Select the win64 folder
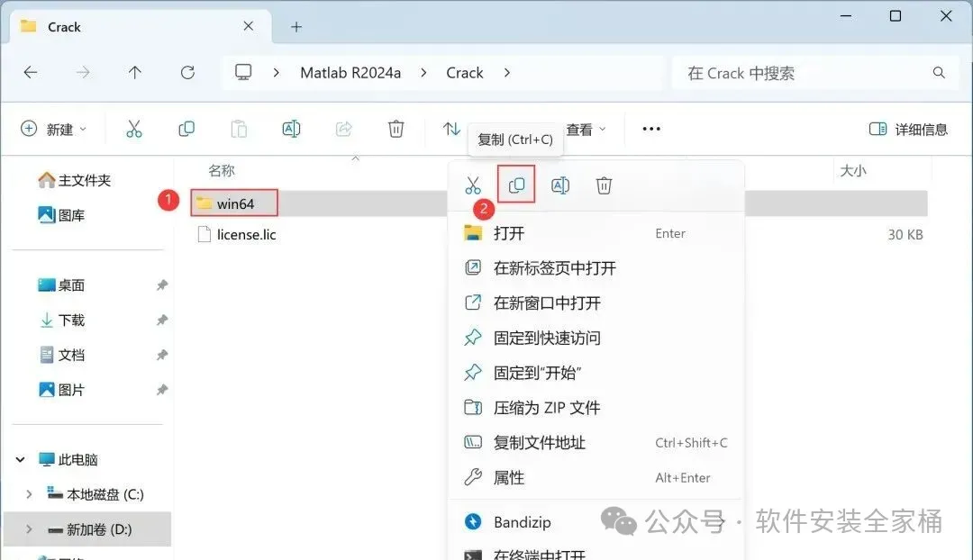 (x=234, y=203)
